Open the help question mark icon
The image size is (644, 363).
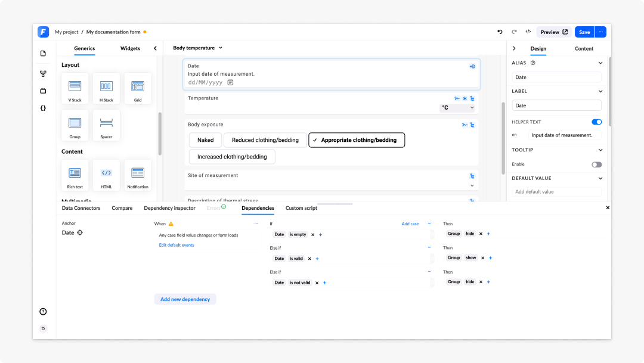point(43,312)
